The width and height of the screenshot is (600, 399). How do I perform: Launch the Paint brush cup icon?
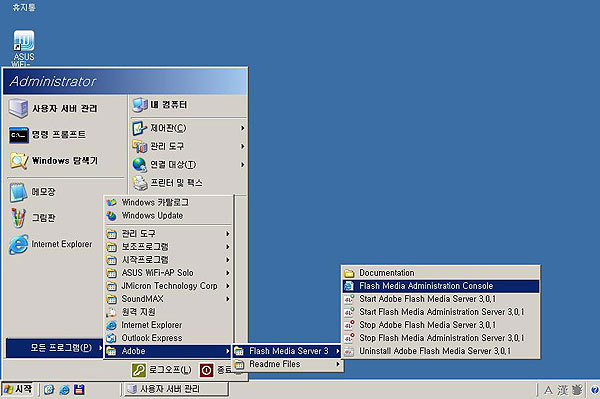[18, 218]
